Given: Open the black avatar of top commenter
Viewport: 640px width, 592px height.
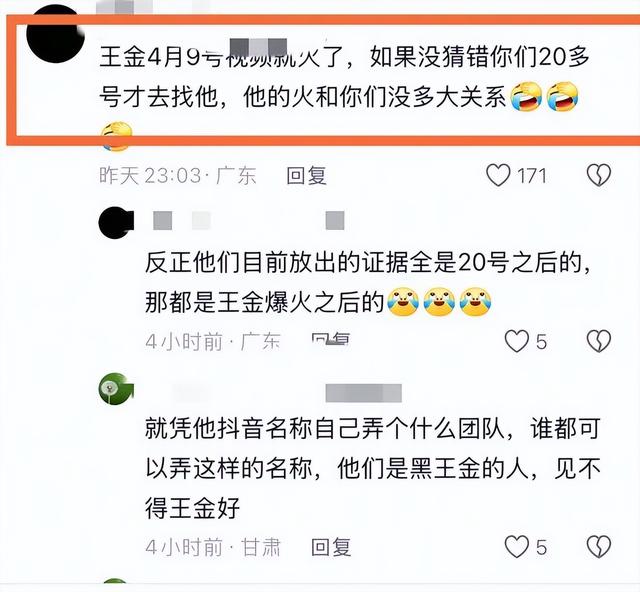Looking at the screenshot, I should coord(55,33).
